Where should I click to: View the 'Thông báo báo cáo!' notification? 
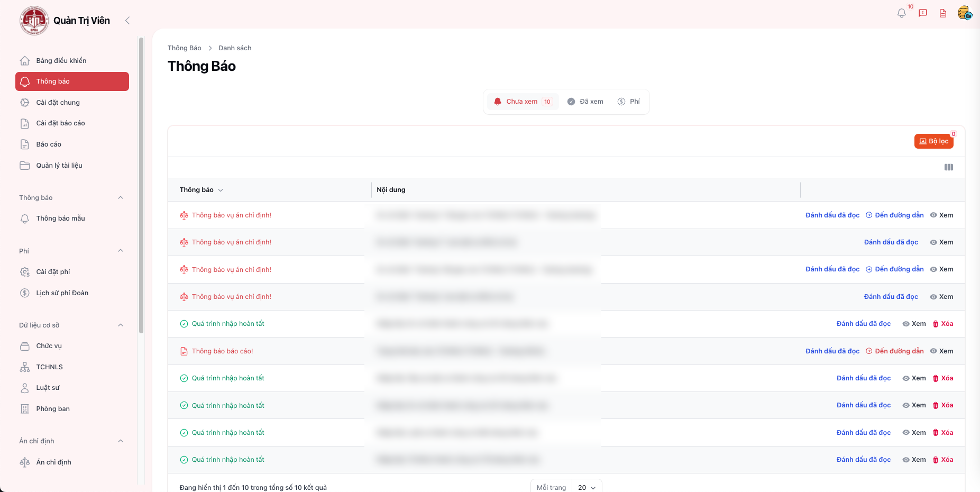pyautogui.click(x=942, y=351)
